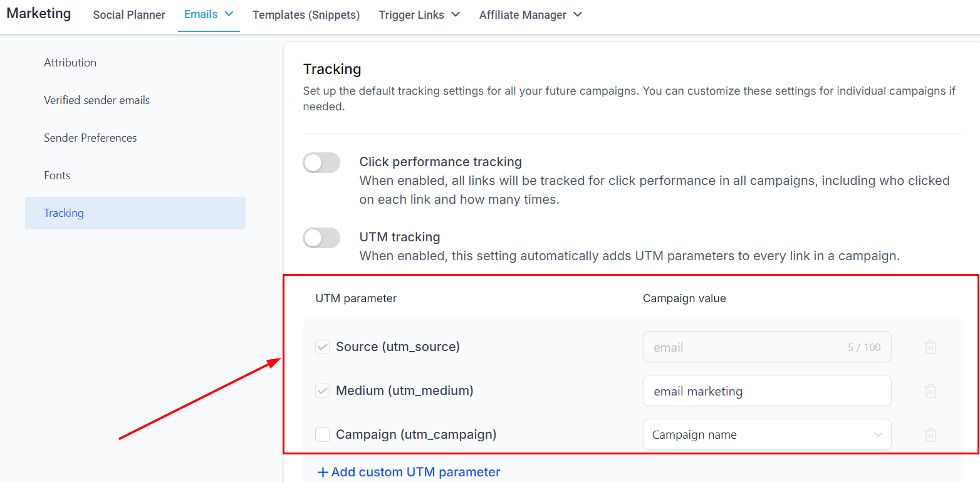This screenshot has width=980, height=482.
Task: Delete the Source UTM parameter row
Action: click(930, 347)
